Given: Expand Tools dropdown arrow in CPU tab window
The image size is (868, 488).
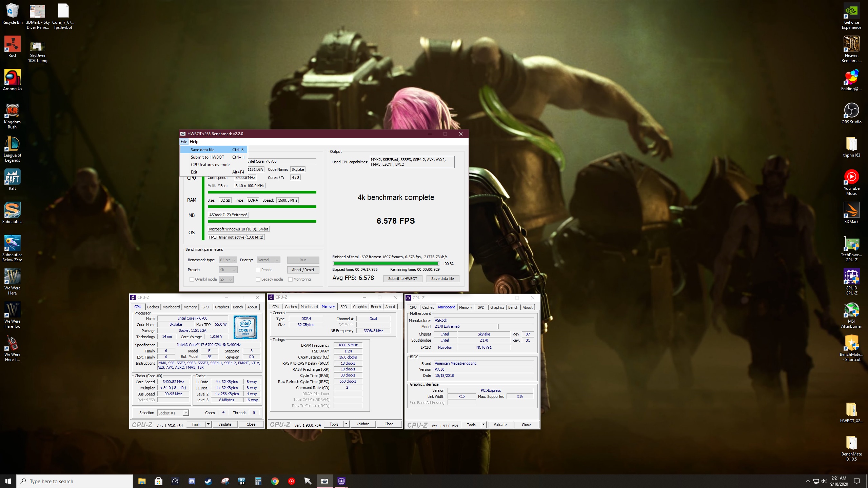Looking at the screenshot, I should tap(208, 424).
